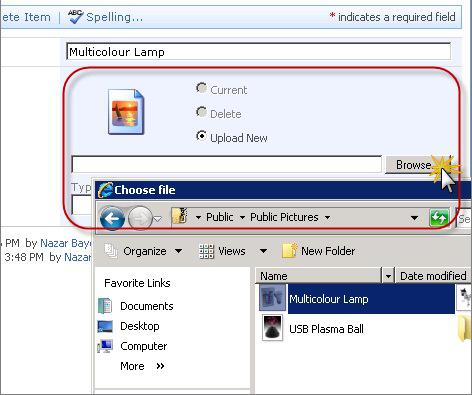472x395 pixels.
Task: Open Computer favorite link
Action: tap(144, 346)
